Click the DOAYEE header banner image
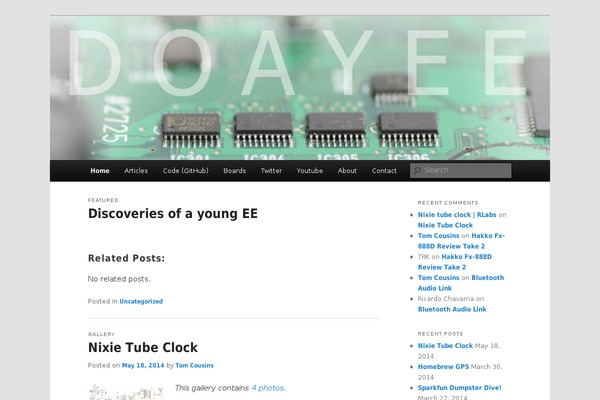The height and width of the screenshot is (400, 600). [x=300, y=88]
